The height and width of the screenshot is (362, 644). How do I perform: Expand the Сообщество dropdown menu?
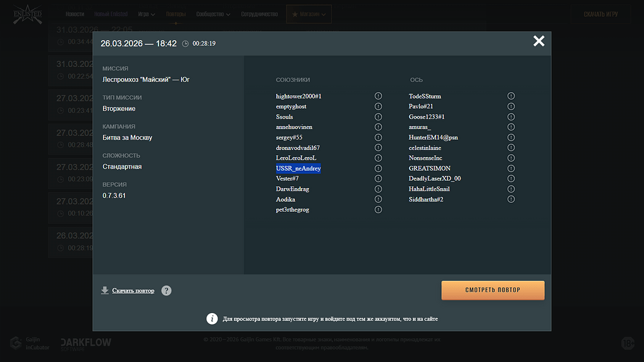(213, 14)
